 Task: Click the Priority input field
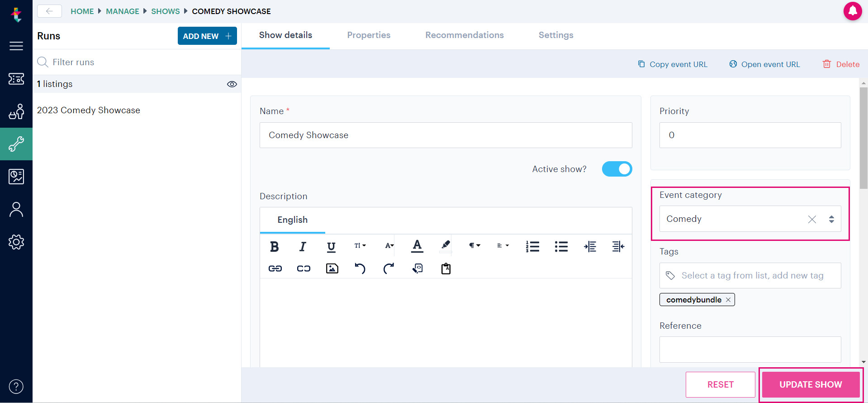(x=750, y=135)
